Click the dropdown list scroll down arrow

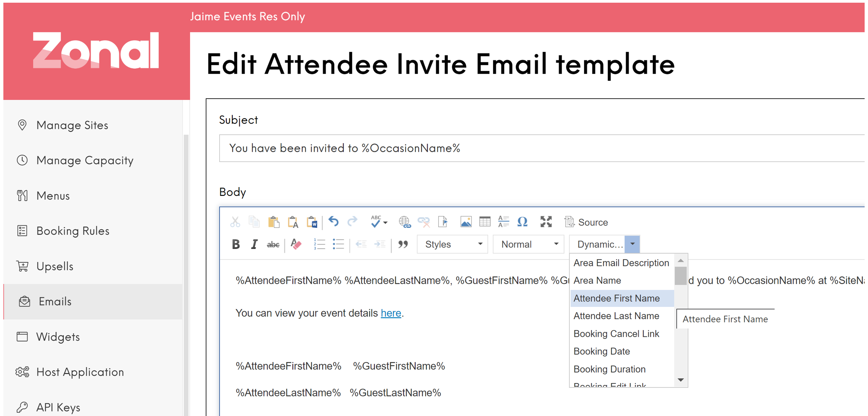pos(681,380)
